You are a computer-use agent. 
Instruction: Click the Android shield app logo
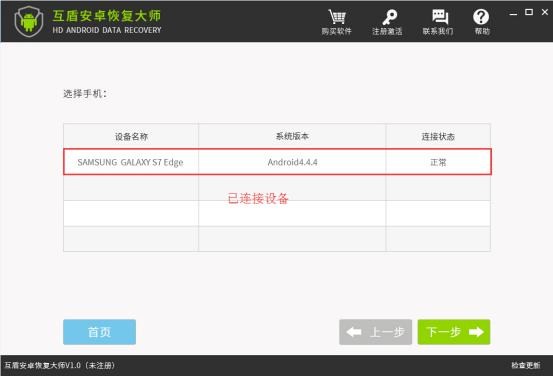(x=29, y=22)
